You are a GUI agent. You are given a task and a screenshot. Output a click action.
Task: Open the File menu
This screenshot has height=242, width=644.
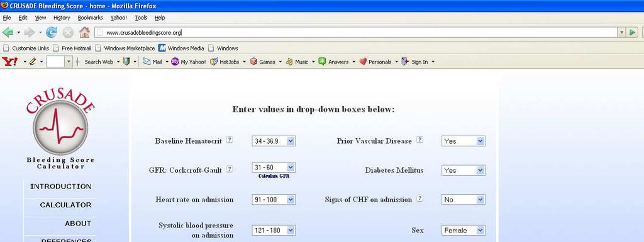(6, 18)
